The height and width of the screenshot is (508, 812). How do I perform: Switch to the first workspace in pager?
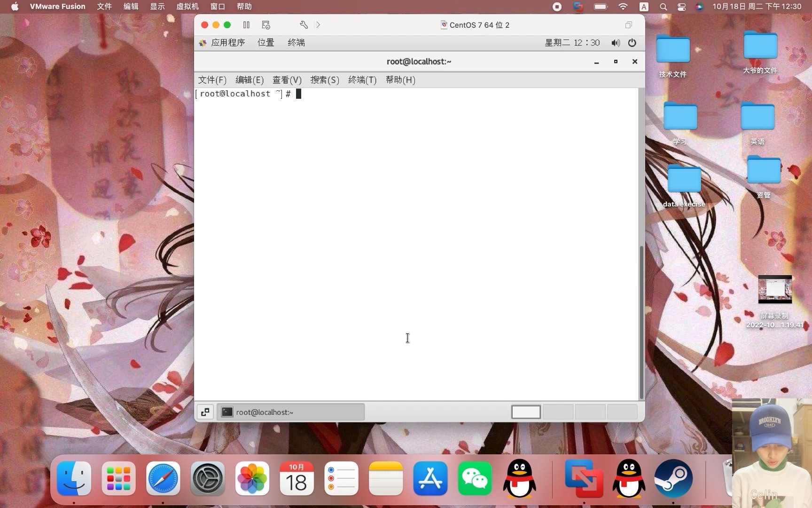coord(526,412)
